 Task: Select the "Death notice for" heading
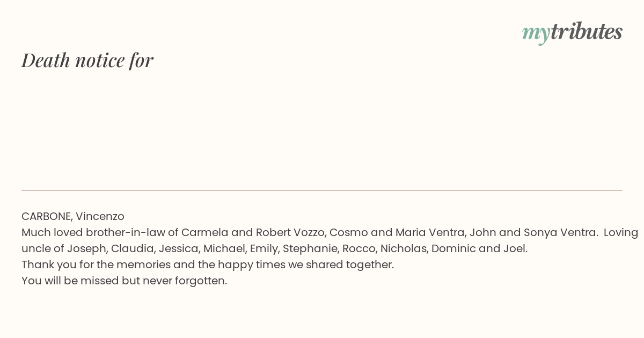[x=87, y=60]
